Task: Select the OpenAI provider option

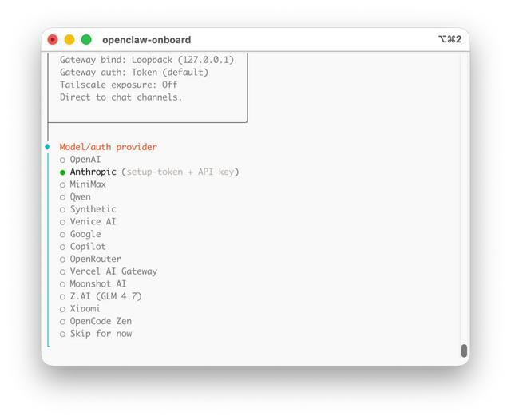Action: point(85,160)
